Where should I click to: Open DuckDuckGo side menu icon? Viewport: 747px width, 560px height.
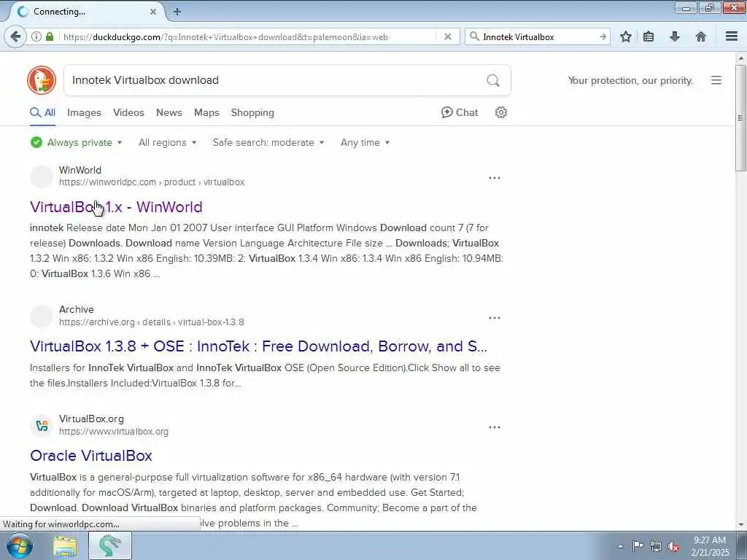tap(716, 80)
